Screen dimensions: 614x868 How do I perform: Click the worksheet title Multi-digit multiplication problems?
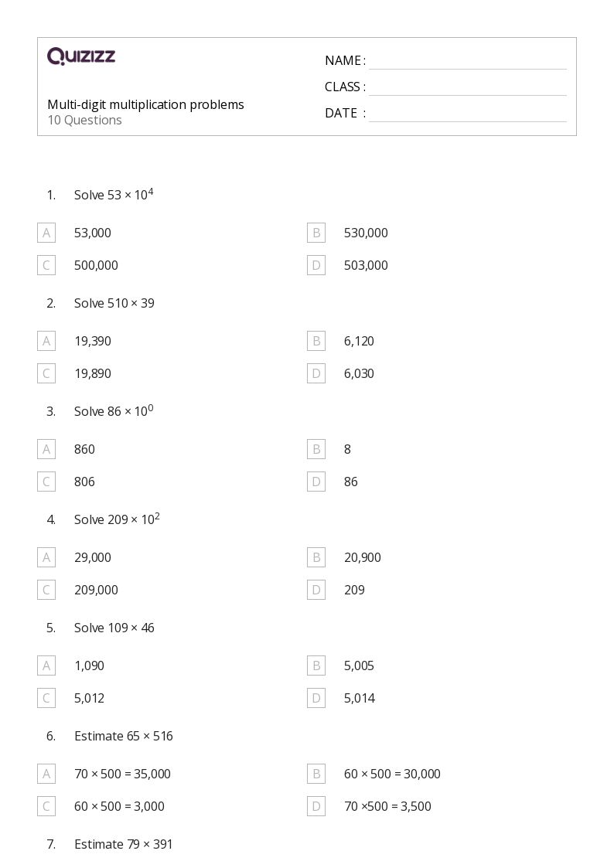145,104
